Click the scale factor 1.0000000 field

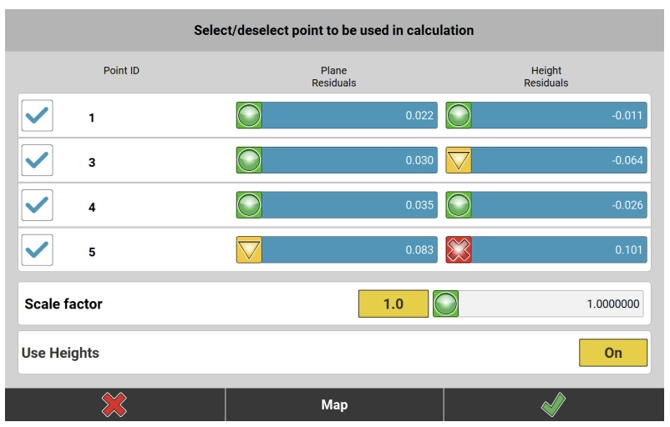pyautogui.click(x=551, y=304)
